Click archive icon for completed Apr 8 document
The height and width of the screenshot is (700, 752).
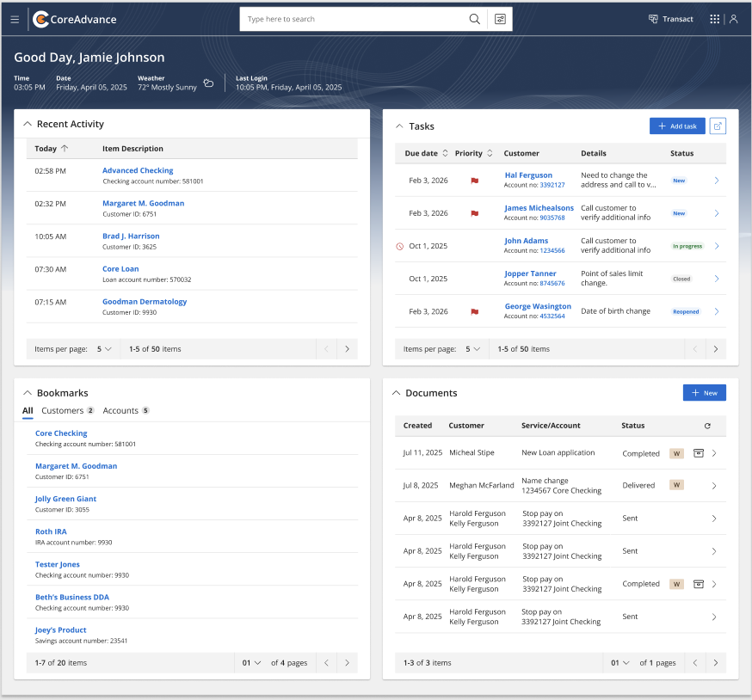(x=699, y=584)
